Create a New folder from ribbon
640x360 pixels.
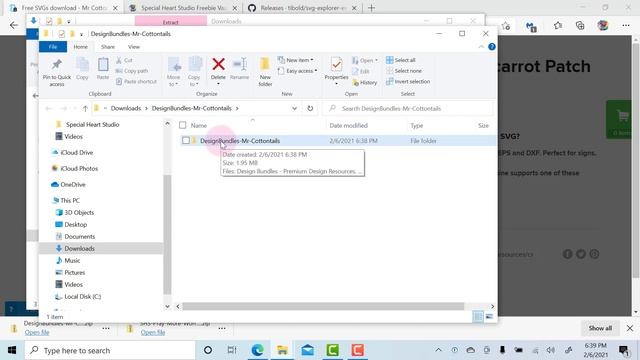(x=265, y=72)
